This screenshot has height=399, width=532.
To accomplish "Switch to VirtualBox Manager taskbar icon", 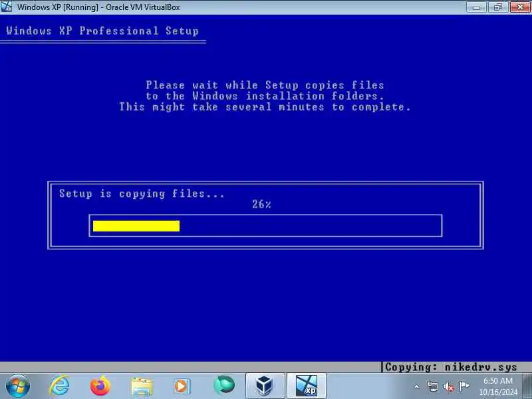I will point(265,386).
